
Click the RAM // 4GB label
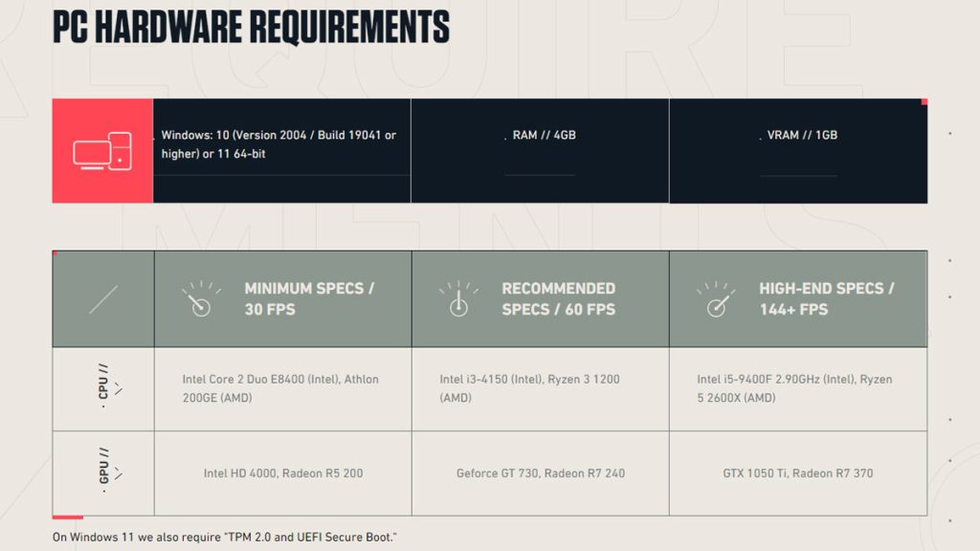[x=544, y=136]
